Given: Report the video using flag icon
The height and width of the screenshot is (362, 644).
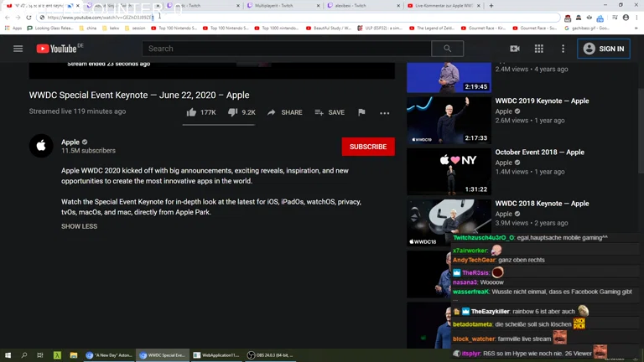Looking at the screenshot, I should coord(361,112).
